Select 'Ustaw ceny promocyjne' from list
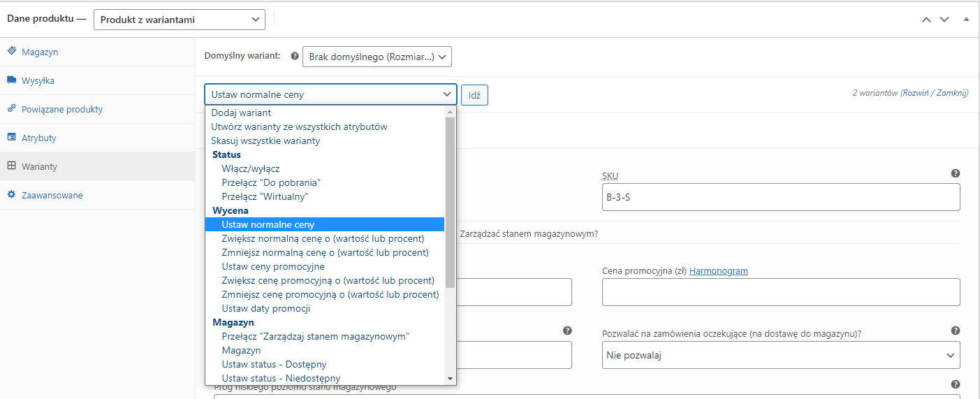 click(273, 266)
